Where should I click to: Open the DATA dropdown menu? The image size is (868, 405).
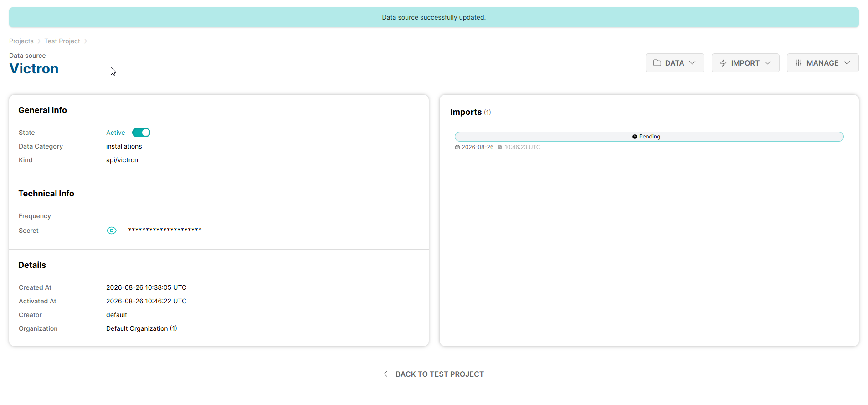[x=675, y=63]
